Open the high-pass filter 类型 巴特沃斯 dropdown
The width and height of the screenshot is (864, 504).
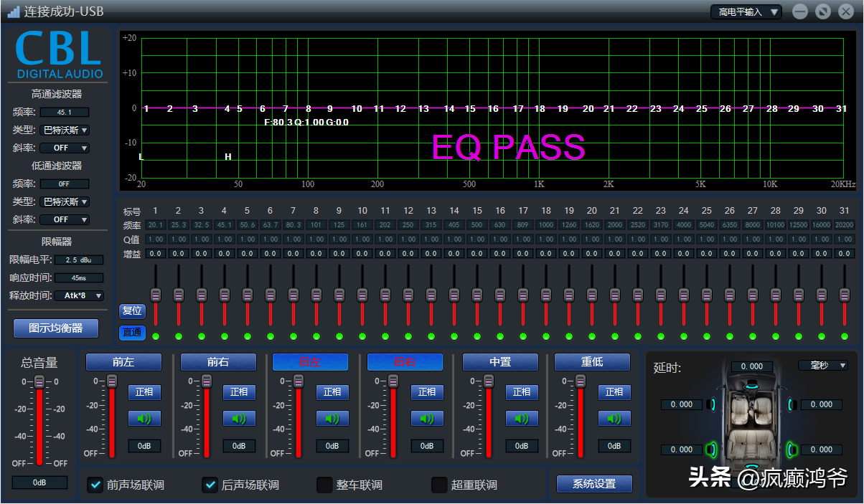[65, 130]
